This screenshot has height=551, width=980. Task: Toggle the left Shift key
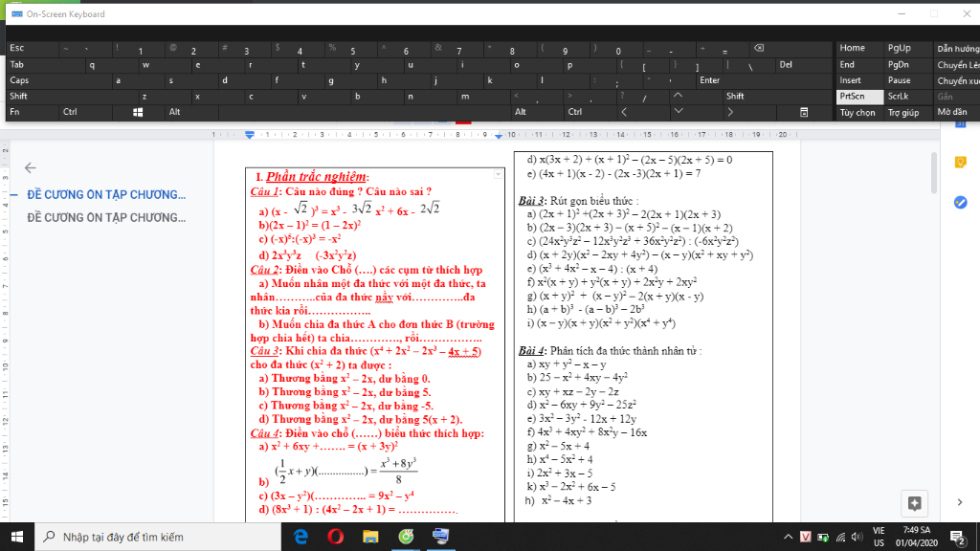[72, 97]
